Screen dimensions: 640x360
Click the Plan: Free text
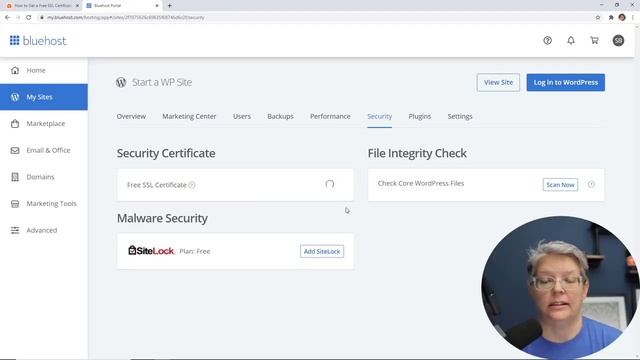tap(195, 251)
